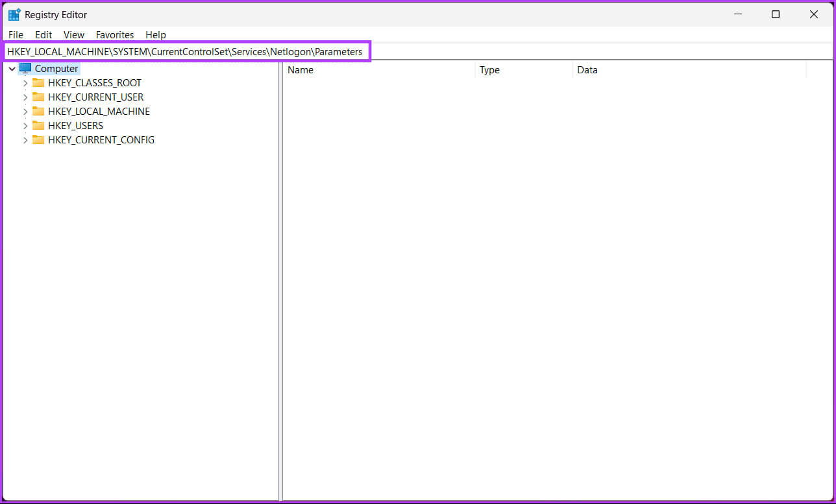Select the HKEY_CURRENT_CONFIG label
Viewport: 836px width, 504px height.
pyautogui.click(x=101, y=139)
